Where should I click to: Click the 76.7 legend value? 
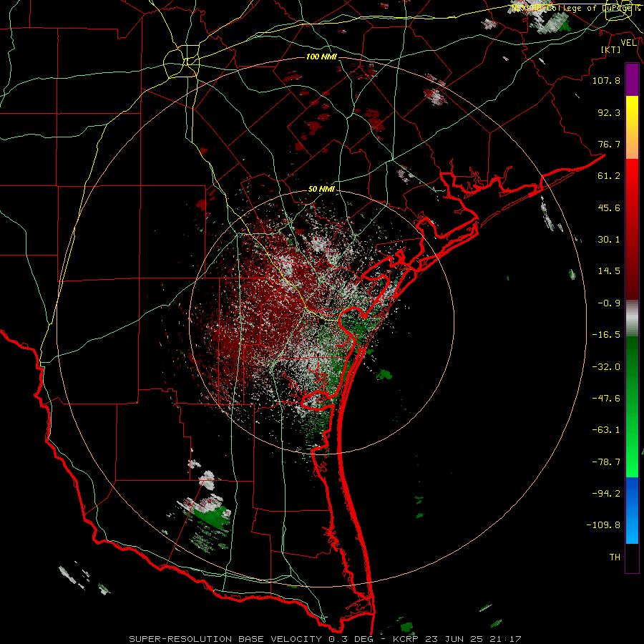pos(609,144)
